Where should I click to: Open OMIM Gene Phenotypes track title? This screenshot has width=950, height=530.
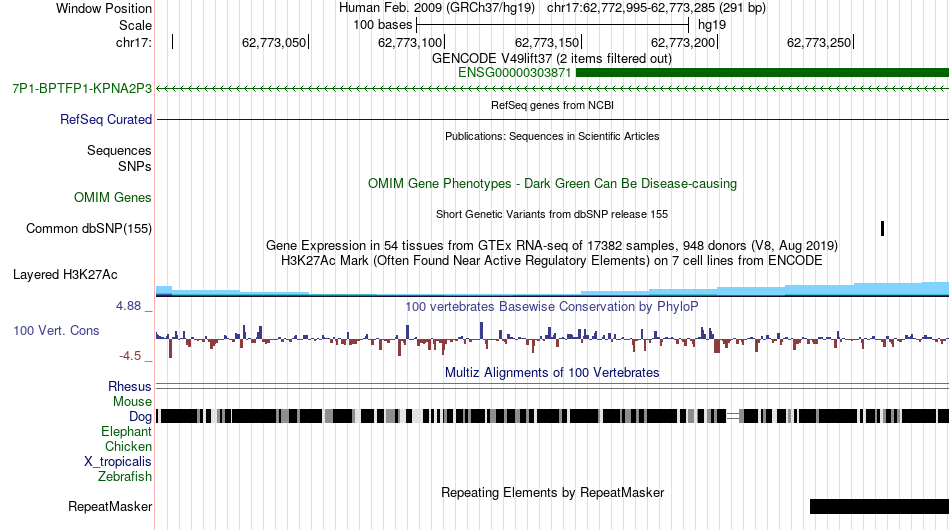(x=552, y=184)
